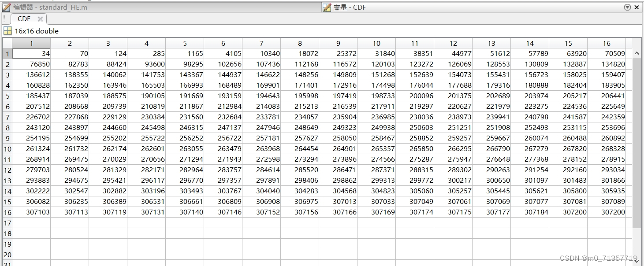Select cell with value 146622
This screenshot has height=266, width=644.
click(x=261, y=74)
